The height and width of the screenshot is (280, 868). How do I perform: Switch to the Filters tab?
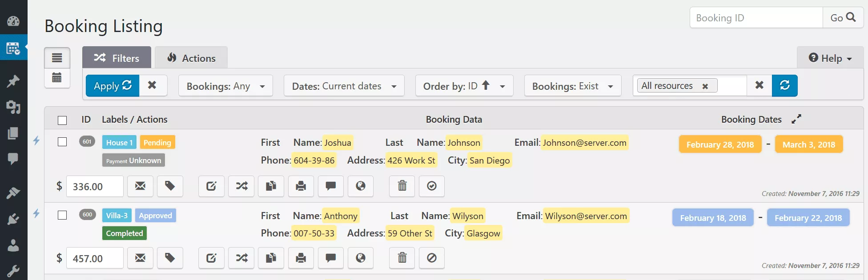(117, 58)
